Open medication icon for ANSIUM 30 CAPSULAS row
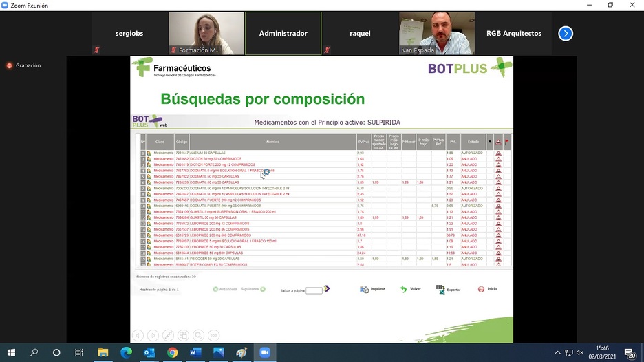This screenshot has width=644, height=362. click(149, 153)
